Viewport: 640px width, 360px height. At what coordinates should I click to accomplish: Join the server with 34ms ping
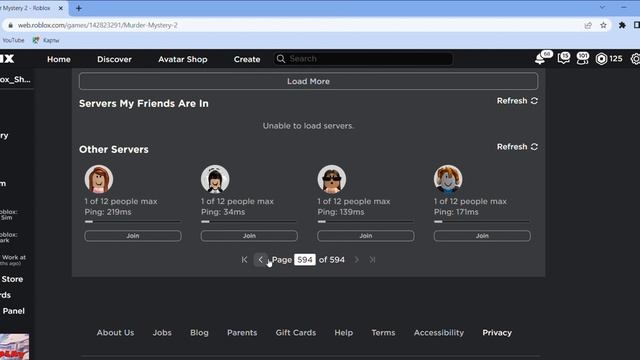coord(249,236)
